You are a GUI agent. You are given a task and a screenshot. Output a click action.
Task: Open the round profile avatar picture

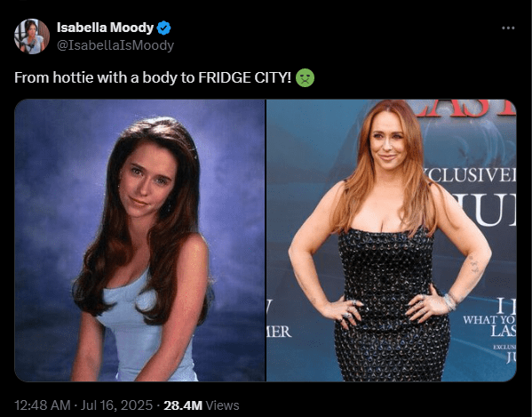click(x=32, y=36)
